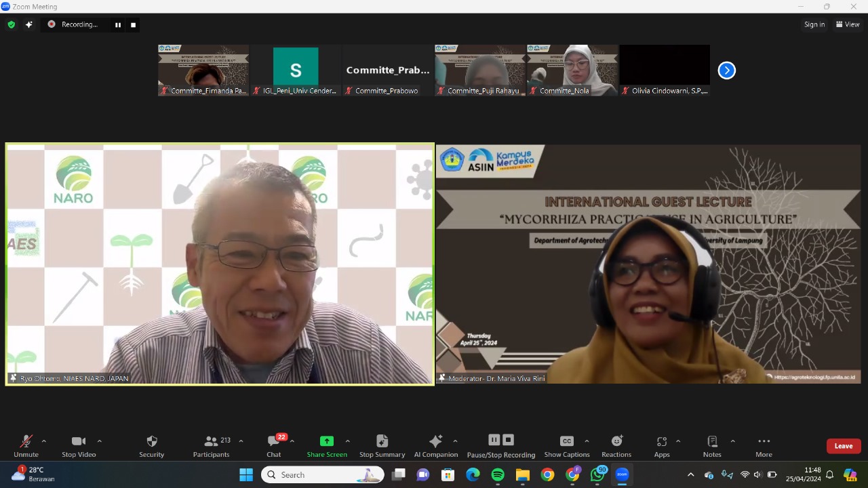Toggle Show Captions CC button
Screen dimensions: 868x488
(x=566, y=442)
